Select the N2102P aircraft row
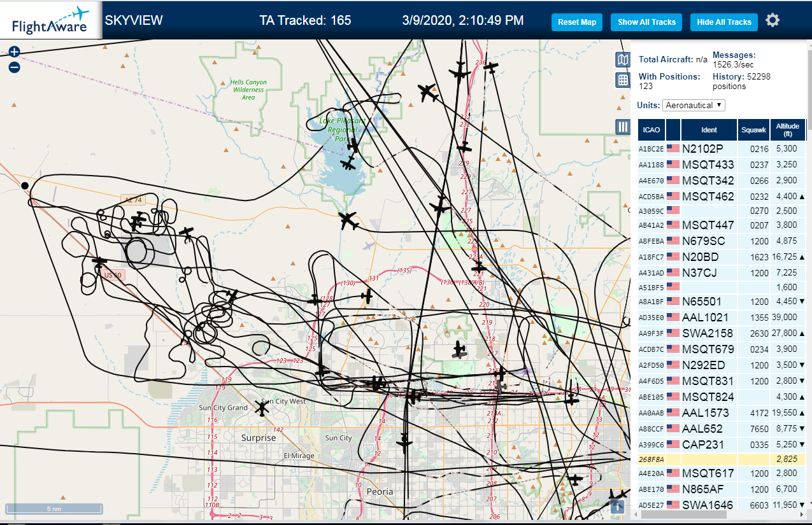Screen dimensions: 812x525 [722, 149]
